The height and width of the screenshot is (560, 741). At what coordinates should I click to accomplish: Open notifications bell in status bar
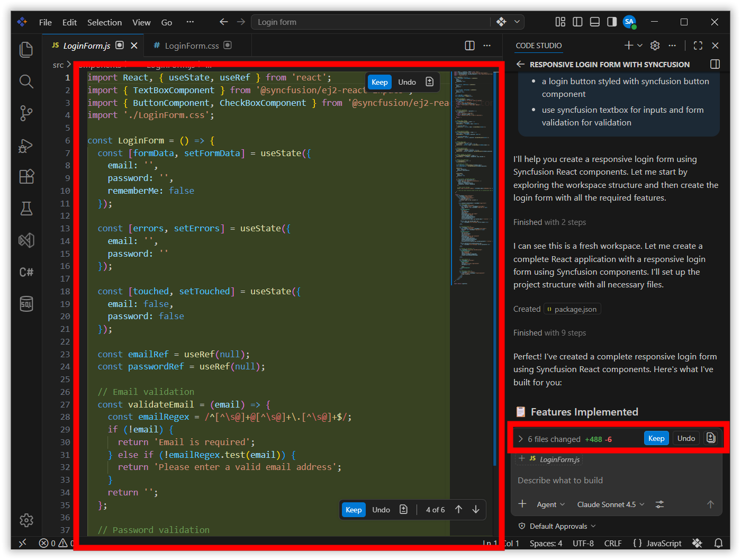(718, 543)
